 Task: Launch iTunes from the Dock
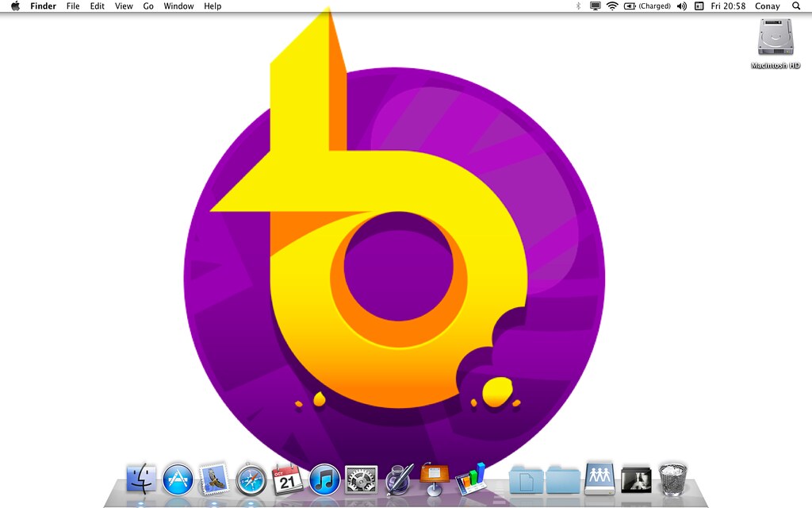tap(324, 479)
